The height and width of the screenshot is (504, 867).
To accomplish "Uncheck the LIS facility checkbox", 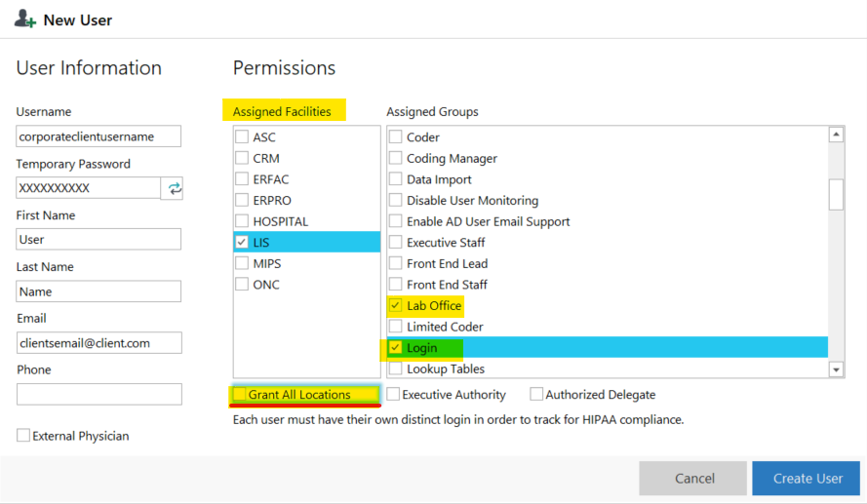I will (x=242, y=243).
